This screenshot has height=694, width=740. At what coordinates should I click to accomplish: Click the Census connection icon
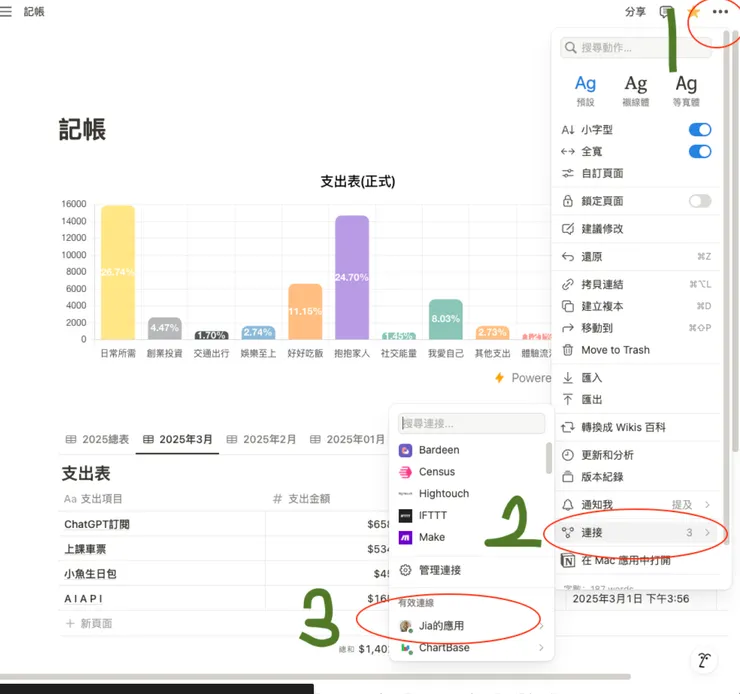(x=405, y=472)
